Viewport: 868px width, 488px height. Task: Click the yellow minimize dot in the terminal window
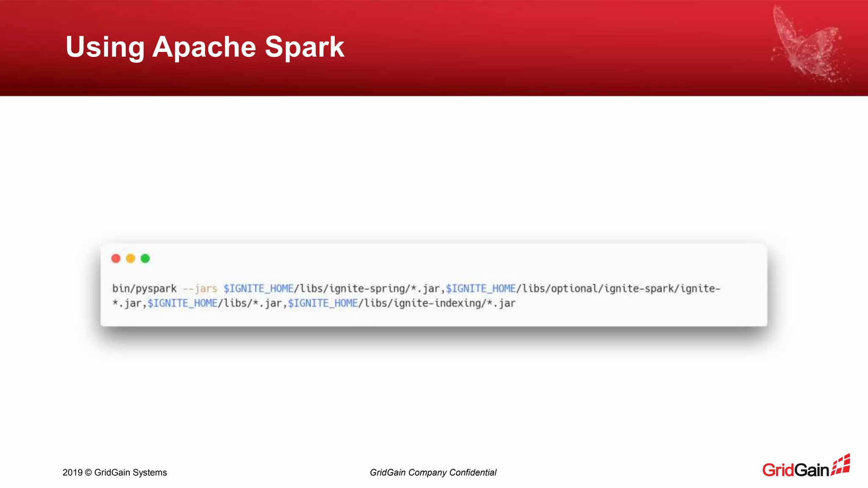[x=131, y=258]
